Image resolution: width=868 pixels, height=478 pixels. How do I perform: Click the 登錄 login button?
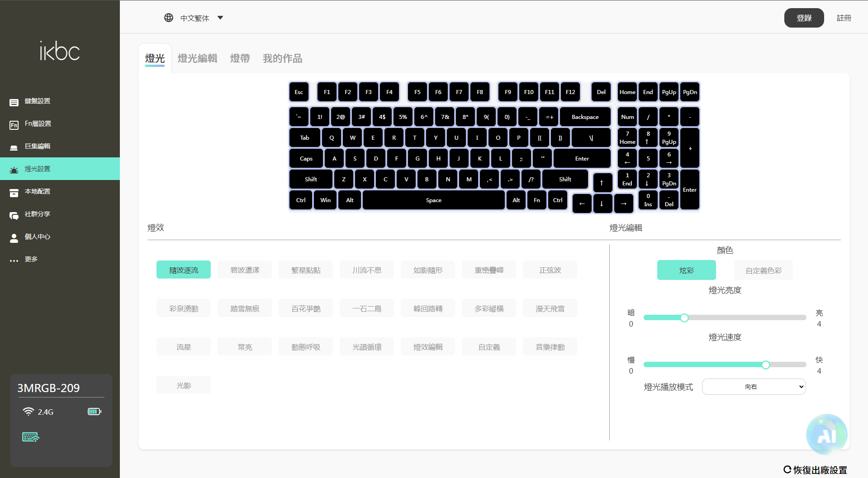[804, 18]
